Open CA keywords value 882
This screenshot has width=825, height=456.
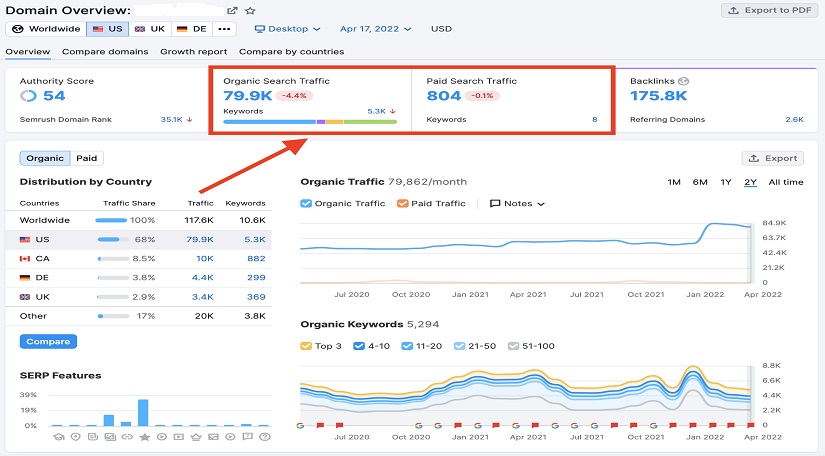[256, 259]
